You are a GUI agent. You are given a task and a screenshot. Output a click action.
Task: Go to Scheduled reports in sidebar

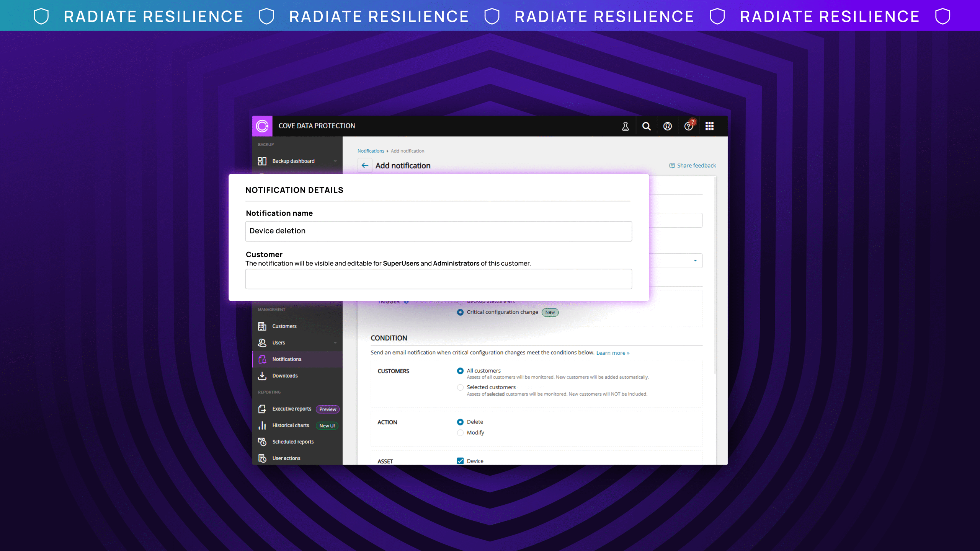(x=292, y=442)
